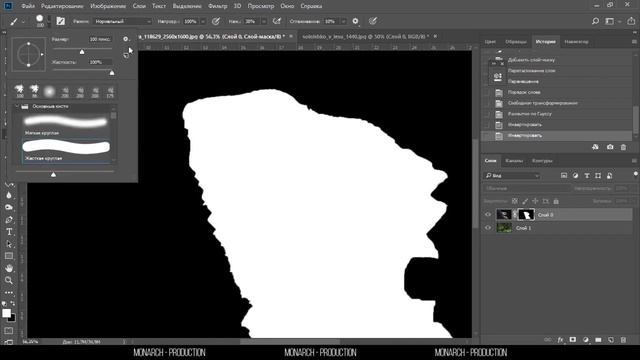640x360 pixels.
Task: Open layer filter Вид dropdown
Action: [512, 176]
